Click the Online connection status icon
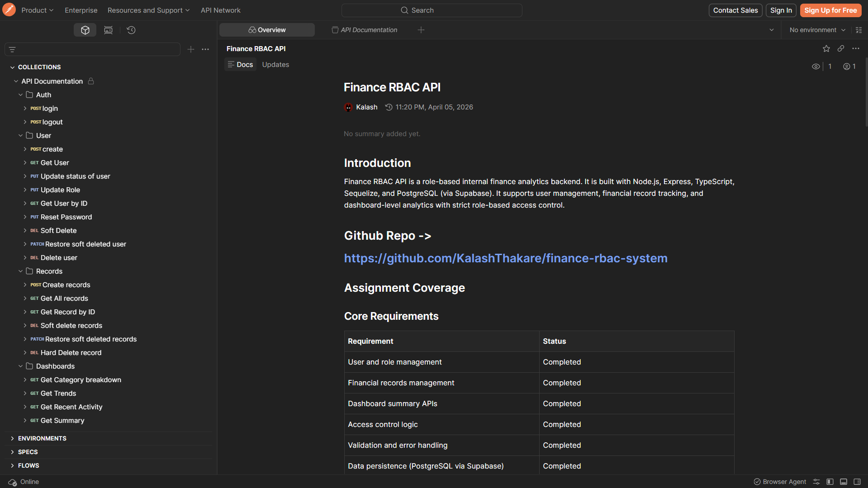The image size is (868, 488). [13, 482]
